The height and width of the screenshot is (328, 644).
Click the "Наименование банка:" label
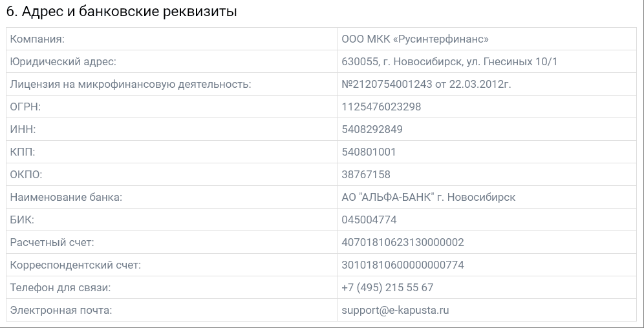66,198
